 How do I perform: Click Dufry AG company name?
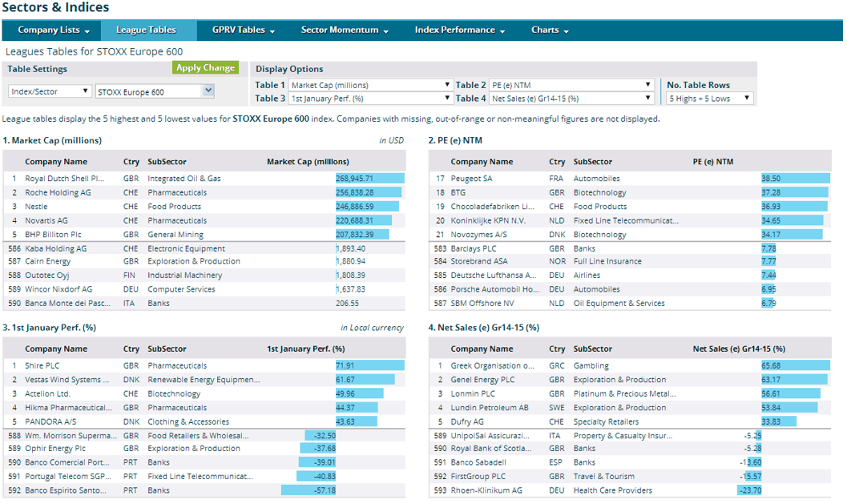click(x=467, y=422)
